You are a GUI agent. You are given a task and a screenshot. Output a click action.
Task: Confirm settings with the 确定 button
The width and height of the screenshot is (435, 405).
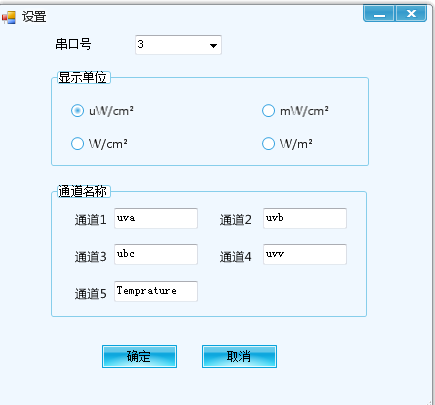[139, 356]
